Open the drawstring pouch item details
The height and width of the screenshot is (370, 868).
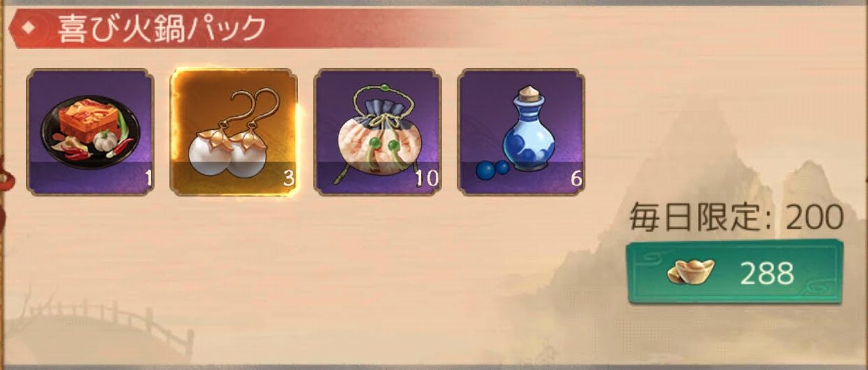pos(378,131)
